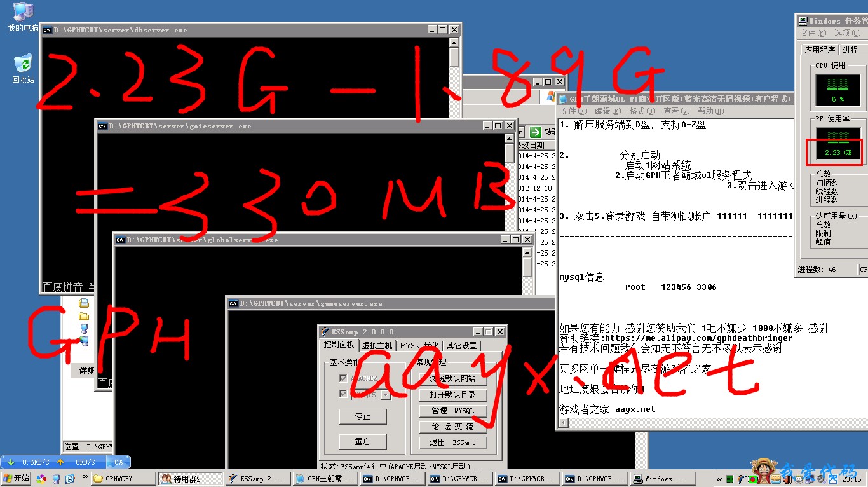Viewport: 868px width, 487px height.
Task: Select the 控制面板 tab in ESSamp
Action: point(339,345)
